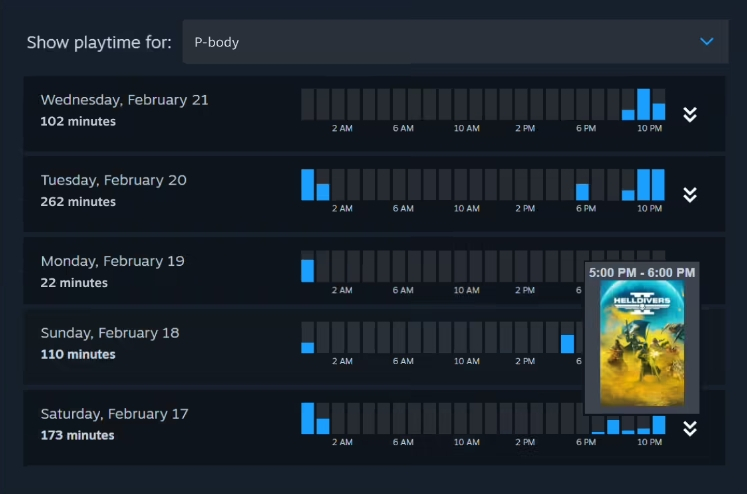Select the tallest 10 PM bar on Wednesday
Screen dimensions: 747x494
pyautogui.click(x=643, y=105)
